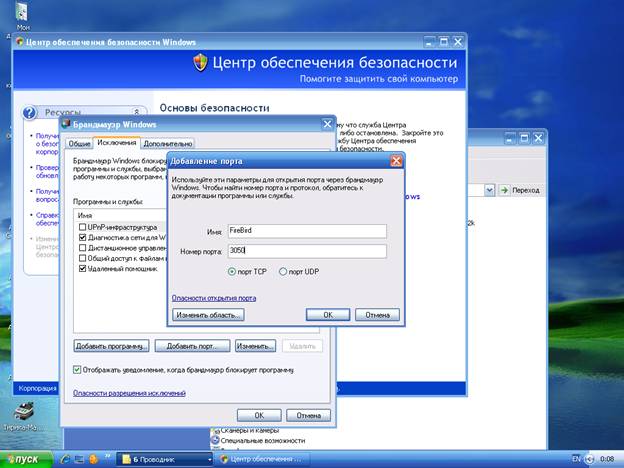This screenshot has width=624, height=468.
Task: Click the Изменить button in firewall window
Action: pos(255,346)
